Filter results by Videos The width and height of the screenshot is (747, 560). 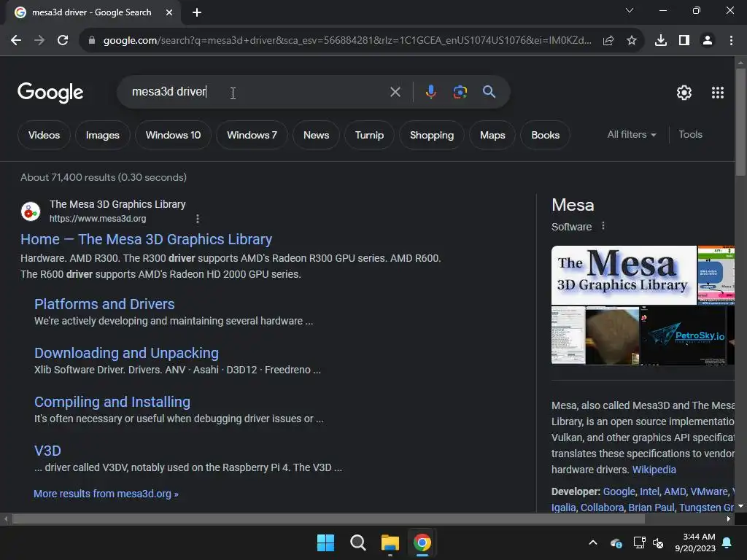click(x=44, y=135)
